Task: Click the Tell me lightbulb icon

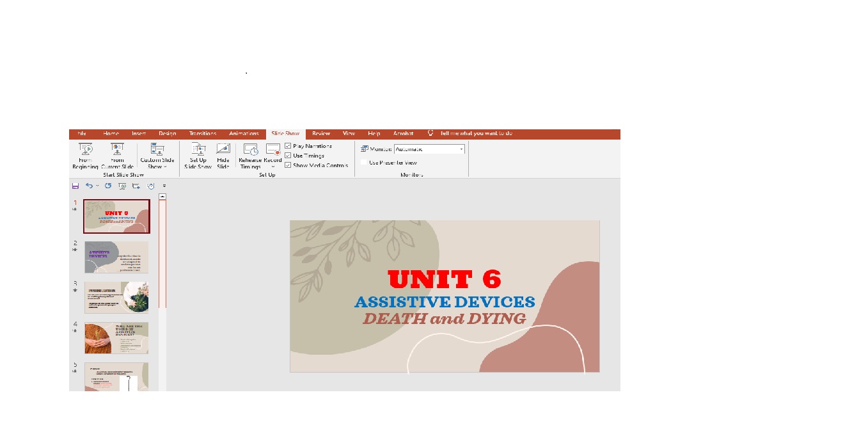Action: [430, 133]
